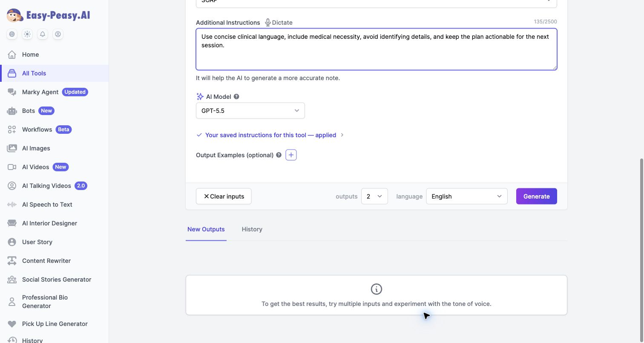Screen dimensions: 644x343
Task: Click the Dictate microphone icon
Action: (x=267, y=23)
